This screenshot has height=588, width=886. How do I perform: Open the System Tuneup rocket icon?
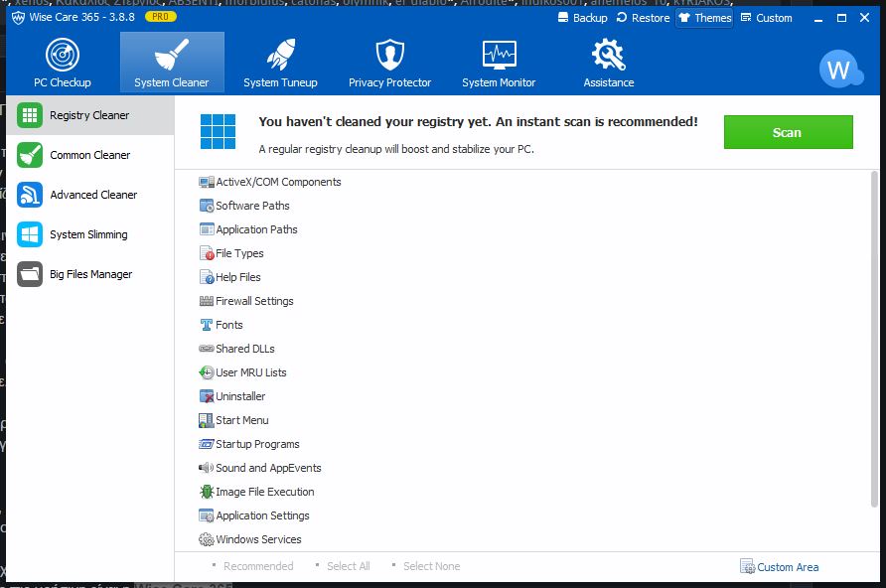click(281, 55)
